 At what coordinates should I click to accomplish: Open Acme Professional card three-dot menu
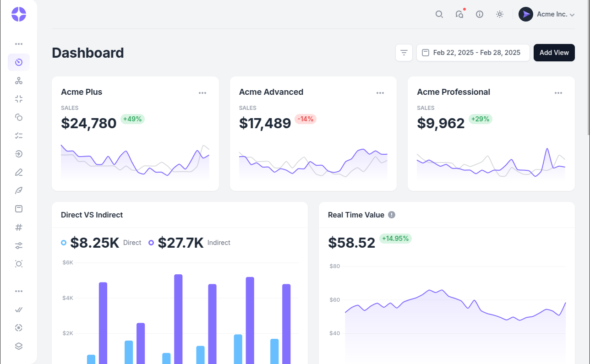pyautogui.click(x=558, y=93)
